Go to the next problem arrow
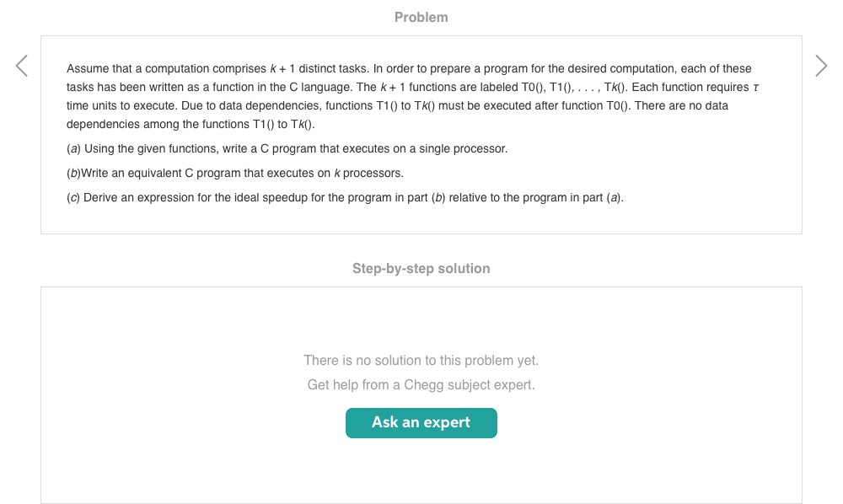 click(821, 66)
